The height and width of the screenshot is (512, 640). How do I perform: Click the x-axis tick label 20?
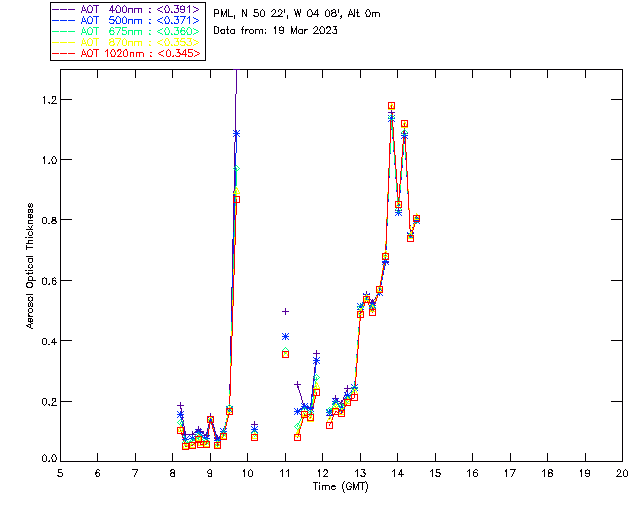click(622, 473)
